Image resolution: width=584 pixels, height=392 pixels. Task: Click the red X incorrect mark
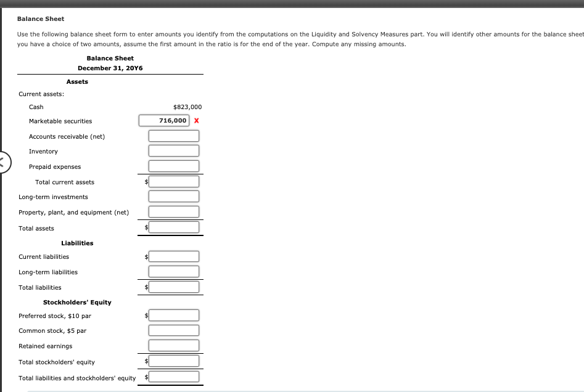(x=197, y=121)
